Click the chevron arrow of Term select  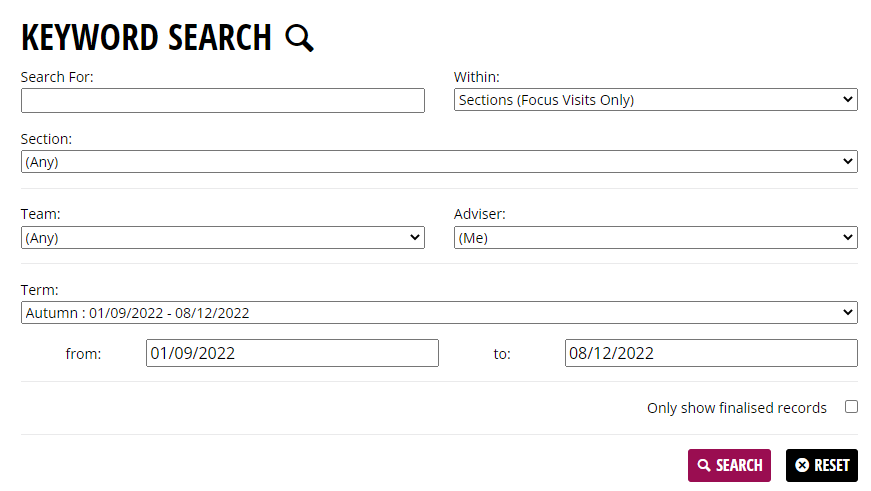pyautogui.click(x=848, y=313)
